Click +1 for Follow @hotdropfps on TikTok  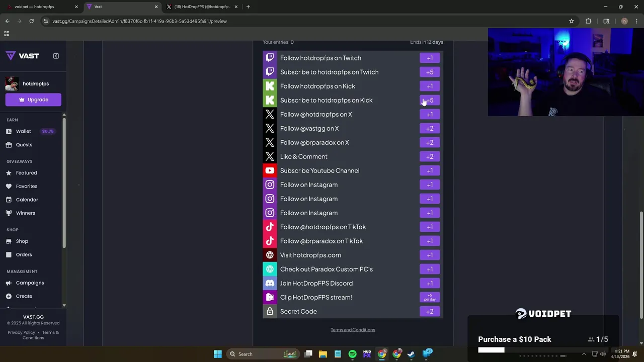430,227
